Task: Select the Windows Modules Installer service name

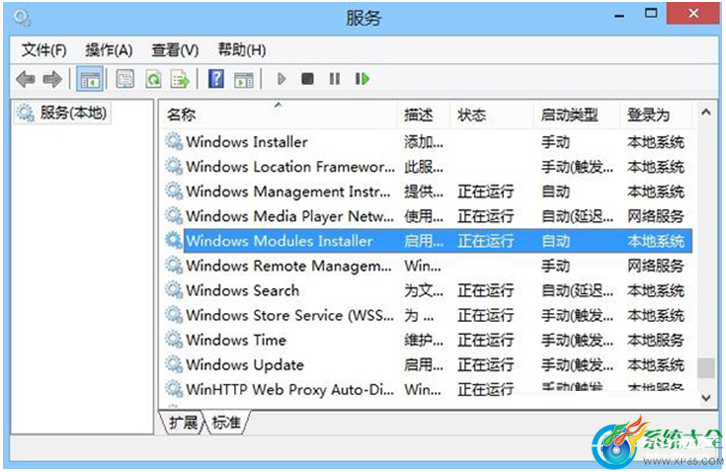Action: pyautogui.click(x=280, y=241)
